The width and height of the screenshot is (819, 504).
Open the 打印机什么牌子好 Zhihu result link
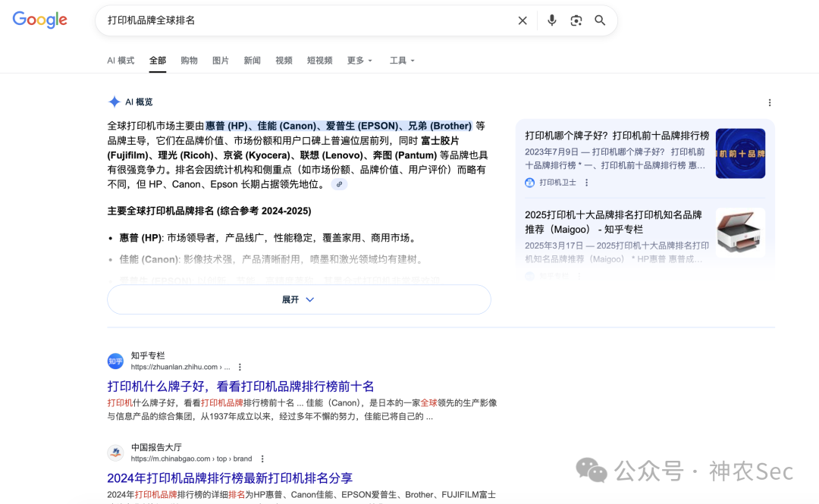coord(240,387)
